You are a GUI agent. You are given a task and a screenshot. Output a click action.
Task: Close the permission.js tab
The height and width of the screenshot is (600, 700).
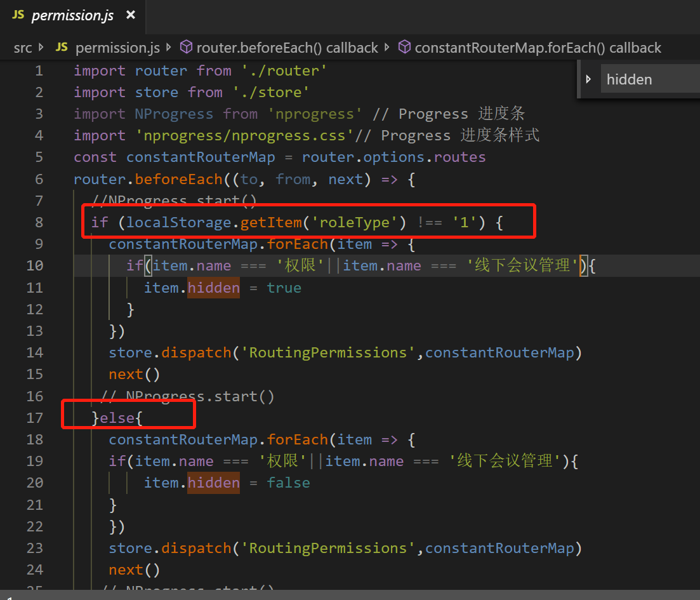131,15
